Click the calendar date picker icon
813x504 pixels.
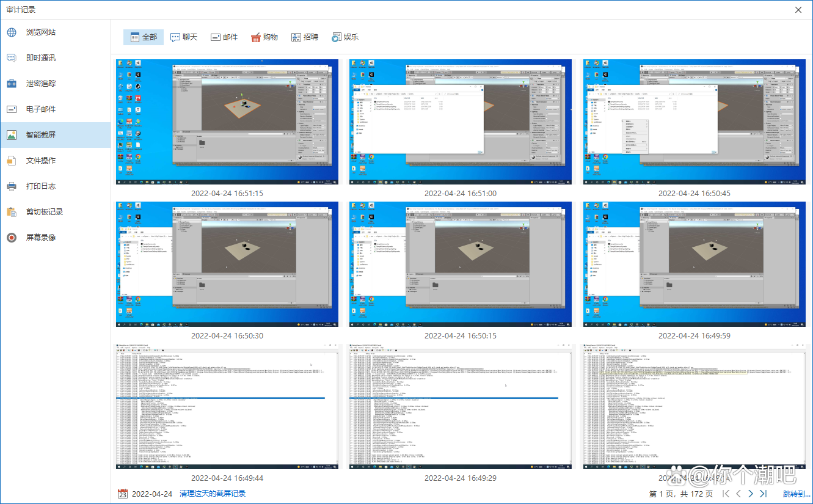point(123,494)
